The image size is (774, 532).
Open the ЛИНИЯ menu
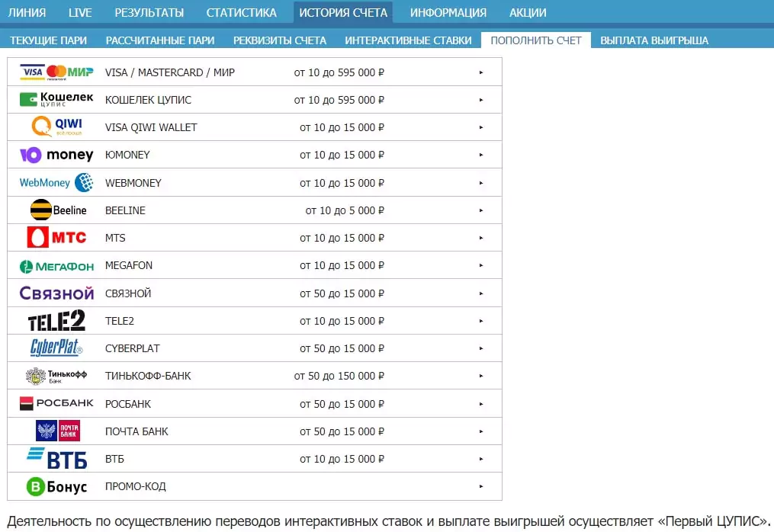click(27, 12)
